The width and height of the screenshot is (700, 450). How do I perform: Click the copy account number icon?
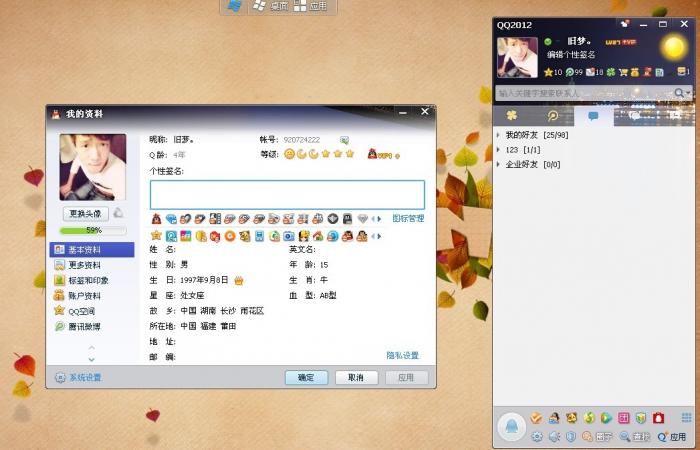pyautogui.click(x=344, y=140)
